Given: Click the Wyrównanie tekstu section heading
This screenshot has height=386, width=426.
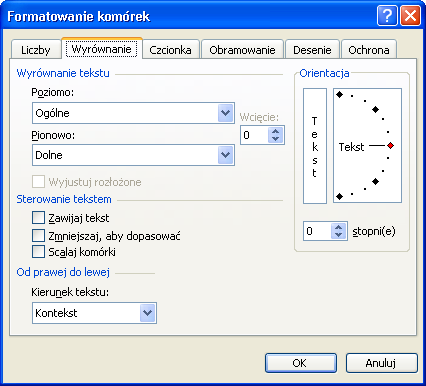Looking at the screenshot, I should (63, 73).
